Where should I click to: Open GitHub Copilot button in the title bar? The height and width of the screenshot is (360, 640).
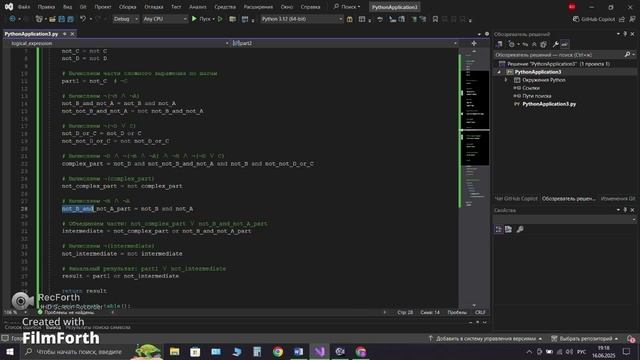tap(593, 19)
